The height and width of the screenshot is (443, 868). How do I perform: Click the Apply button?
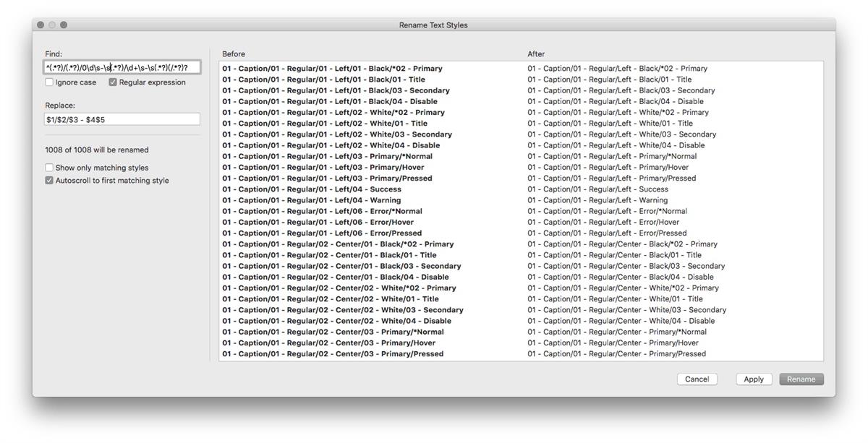754,379
